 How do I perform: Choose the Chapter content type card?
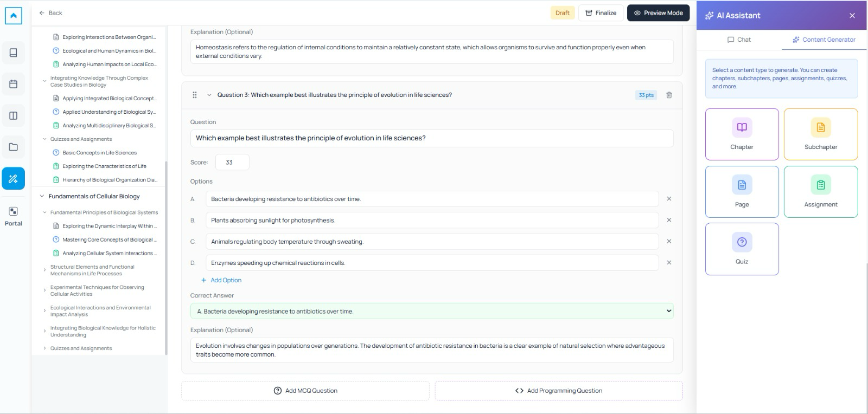(x=742, y=134)
